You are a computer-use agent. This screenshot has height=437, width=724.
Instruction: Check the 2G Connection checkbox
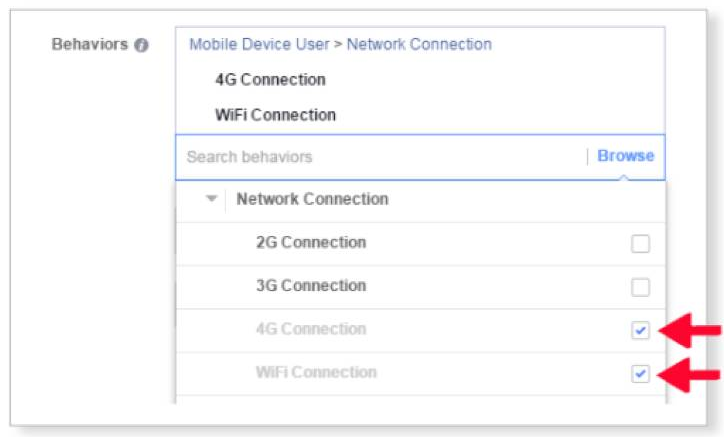(640, 243)
